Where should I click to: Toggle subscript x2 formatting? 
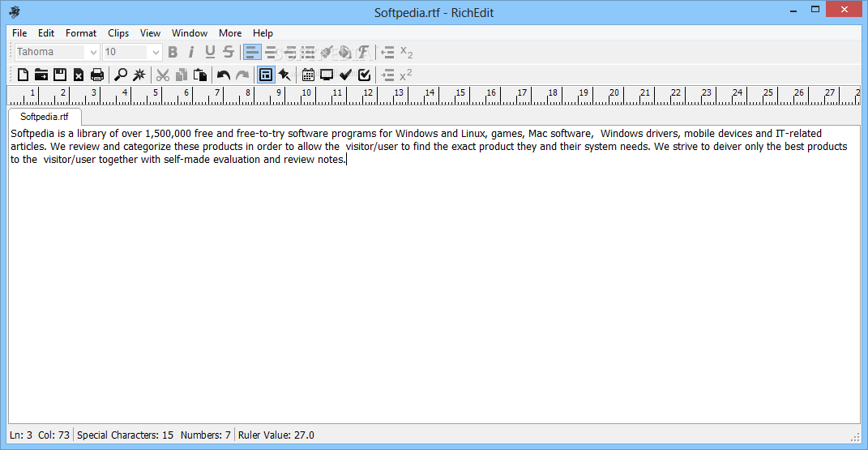[406, 52]
